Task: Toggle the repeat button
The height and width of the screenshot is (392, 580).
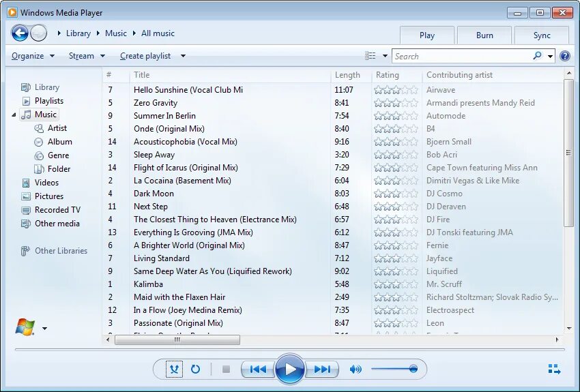Action: (195, 369)
